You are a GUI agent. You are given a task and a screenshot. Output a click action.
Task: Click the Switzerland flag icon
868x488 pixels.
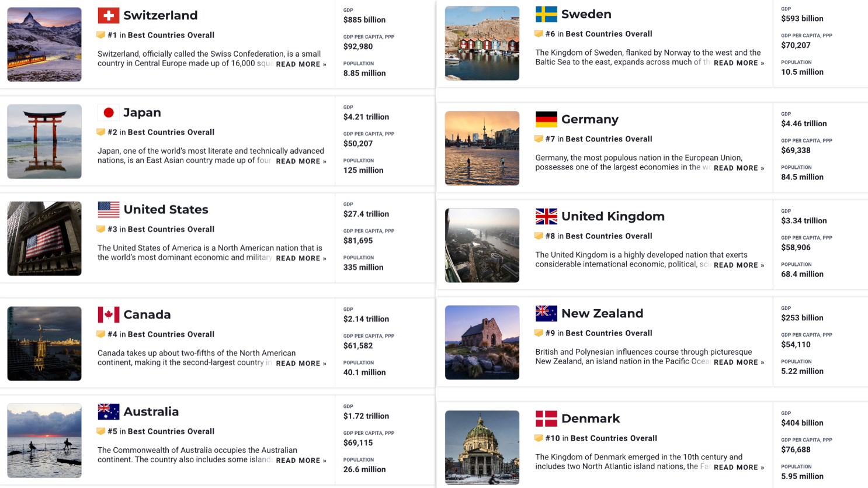click(x=109, y=16)
